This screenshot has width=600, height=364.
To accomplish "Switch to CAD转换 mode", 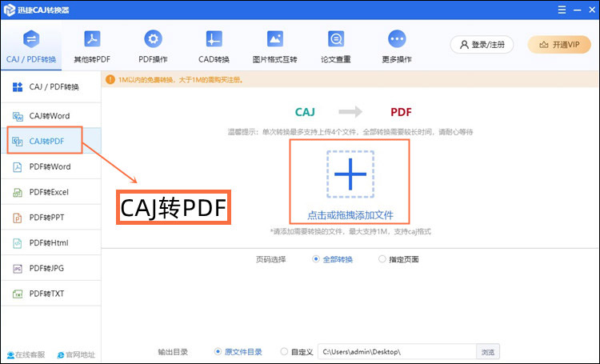I will point(214,46).
